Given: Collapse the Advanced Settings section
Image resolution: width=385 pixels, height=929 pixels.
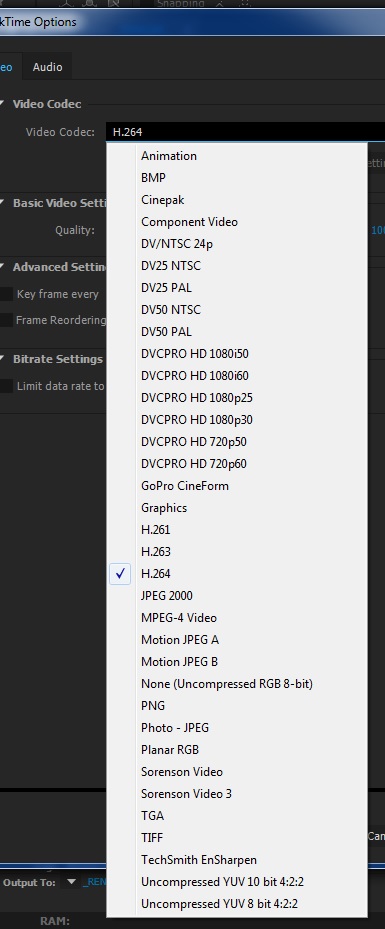Looking at the screenshot, I should pos(2,267).
